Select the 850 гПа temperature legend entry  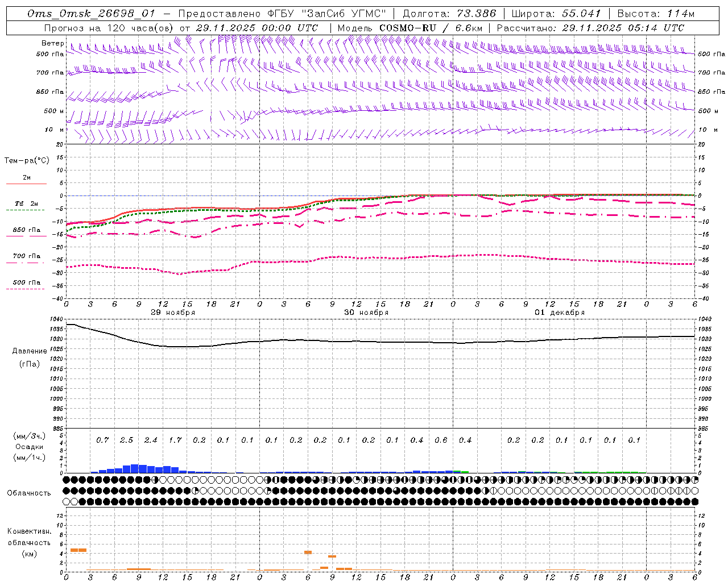click(x=27, y=232)
